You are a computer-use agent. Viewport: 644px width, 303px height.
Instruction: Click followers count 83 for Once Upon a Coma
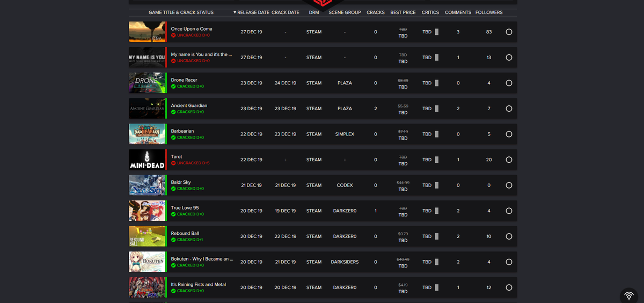[489, 32]
